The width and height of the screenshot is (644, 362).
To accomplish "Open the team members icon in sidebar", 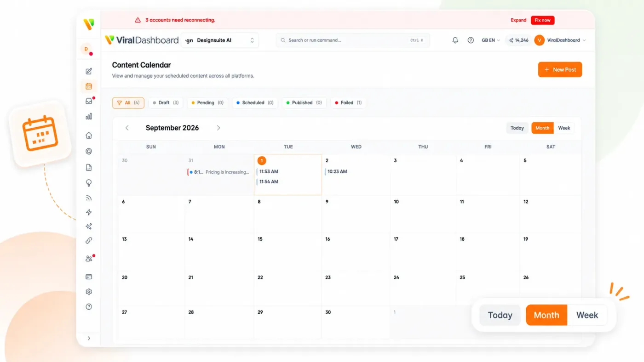I will (89, 259).
